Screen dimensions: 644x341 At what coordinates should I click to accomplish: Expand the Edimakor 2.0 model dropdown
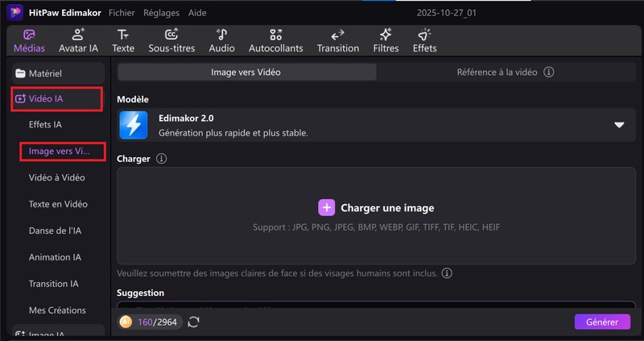coord(619,125)
